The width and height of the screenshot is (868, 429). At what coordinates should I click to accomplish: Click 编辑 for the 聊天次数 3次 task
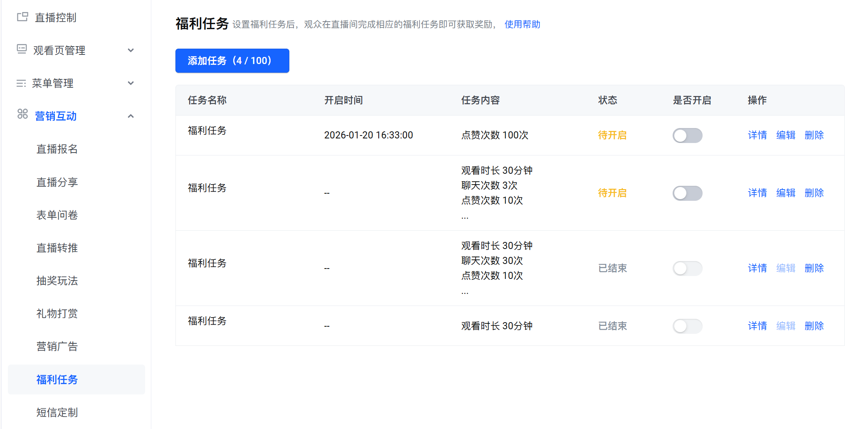click(x=785, y=193)
